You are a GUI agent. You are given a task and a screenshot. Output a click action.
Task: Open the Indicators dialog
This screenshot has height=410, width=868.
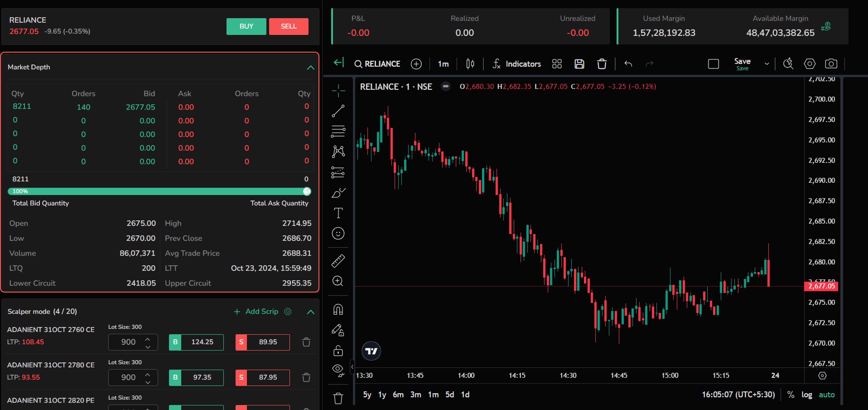point(516,64)
